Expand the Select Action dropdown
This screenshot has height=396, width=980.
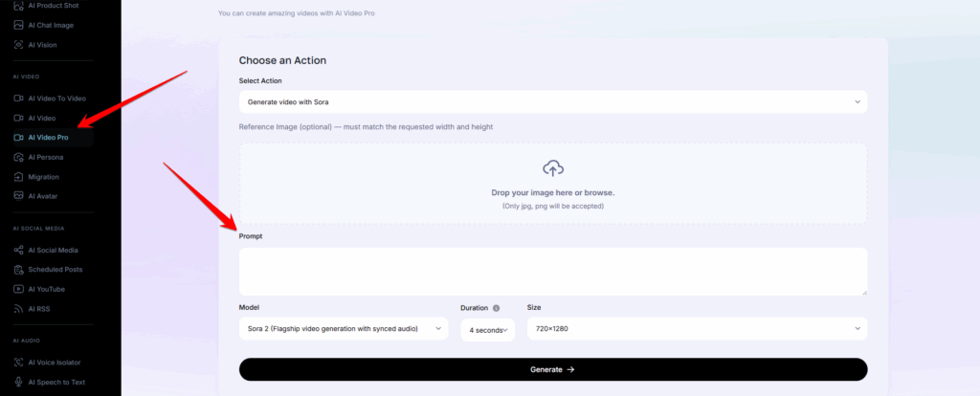552,101
